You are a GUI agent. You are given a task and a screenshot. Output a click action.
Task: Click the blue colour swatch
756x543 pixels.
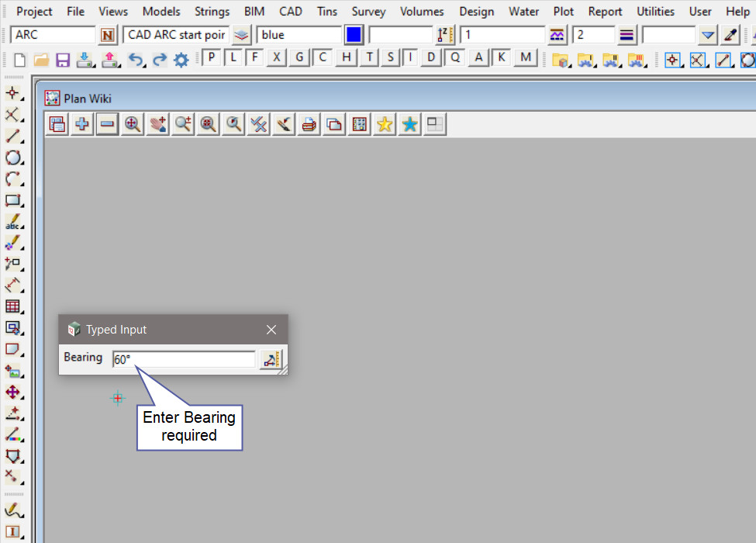click(x=354, y=35)
